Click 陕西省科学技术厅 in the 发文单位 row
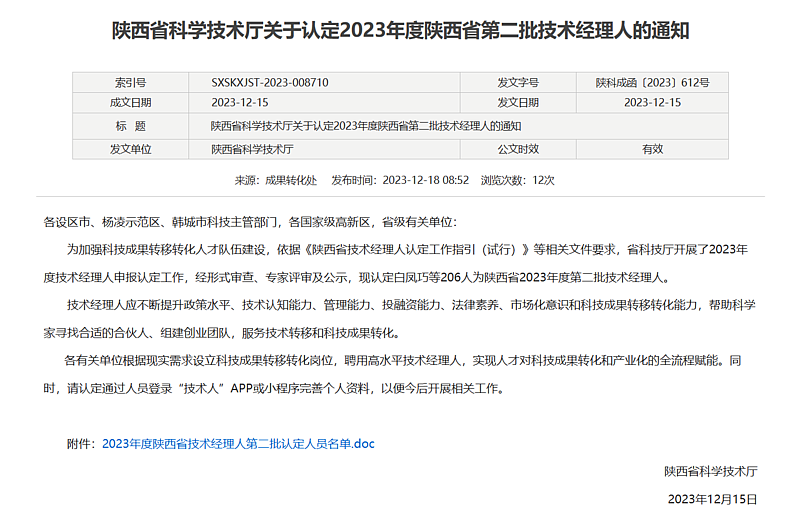The height and width of the screenshot is (515, 800). click(252, 148)
